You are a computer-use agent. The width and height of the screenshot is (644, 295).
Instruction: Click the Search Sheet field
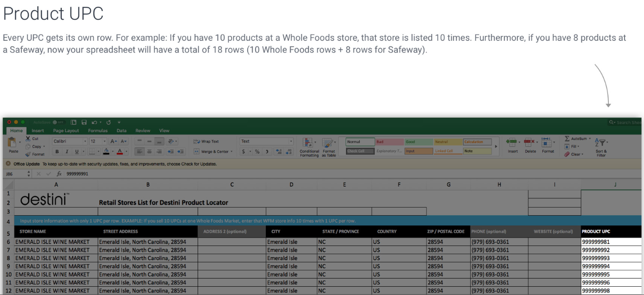(x=625, y=122)
